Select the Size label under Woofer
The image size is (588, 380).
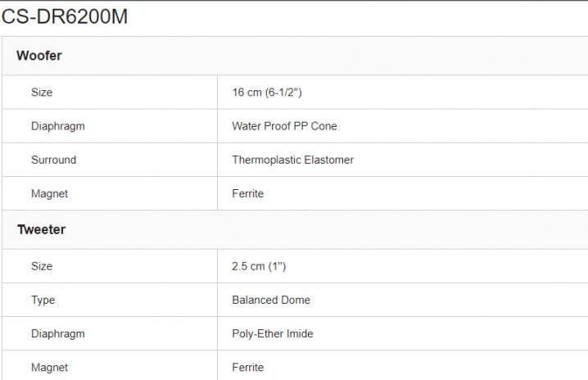(x=42, y=93)
